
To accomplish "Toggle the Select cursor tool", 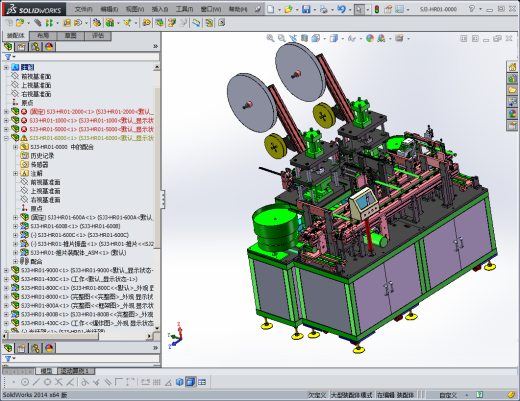I will coord(359,9).
